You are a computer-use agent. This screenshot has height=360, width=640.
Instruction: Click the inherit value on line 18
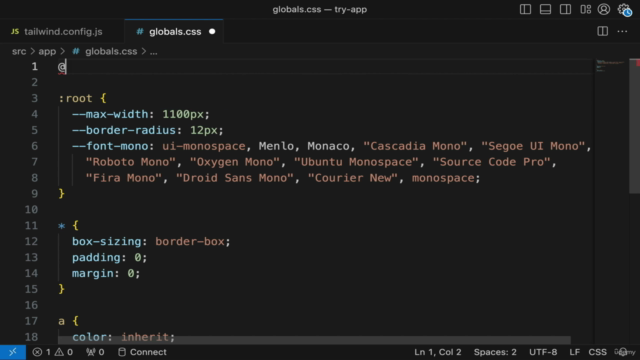click(145, 337)
